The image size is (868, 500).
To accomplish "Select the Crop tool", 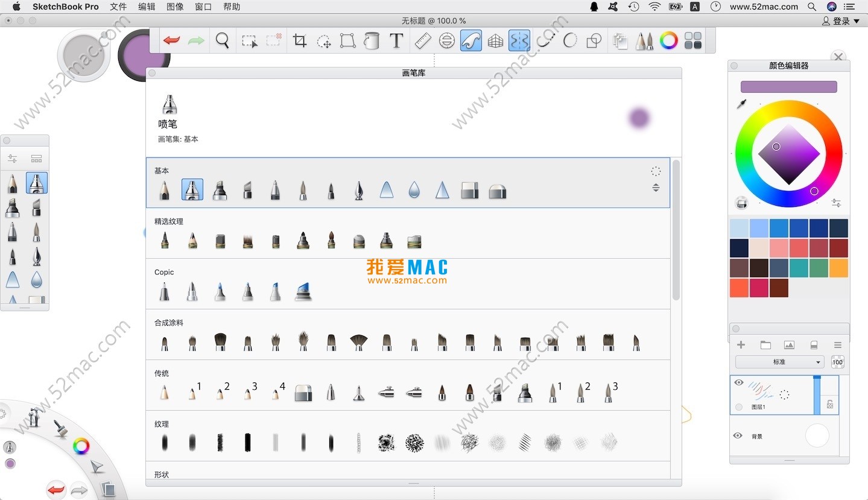I will (300, 40).
